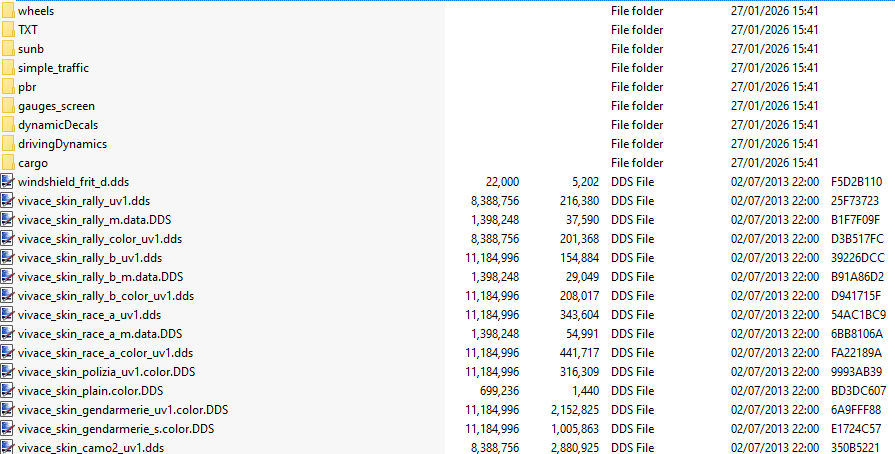Screen dimensions: 895x454
Task: Click the vivace_skin_plain.color.DDS file icon
Action: click(x=7, y=391)
